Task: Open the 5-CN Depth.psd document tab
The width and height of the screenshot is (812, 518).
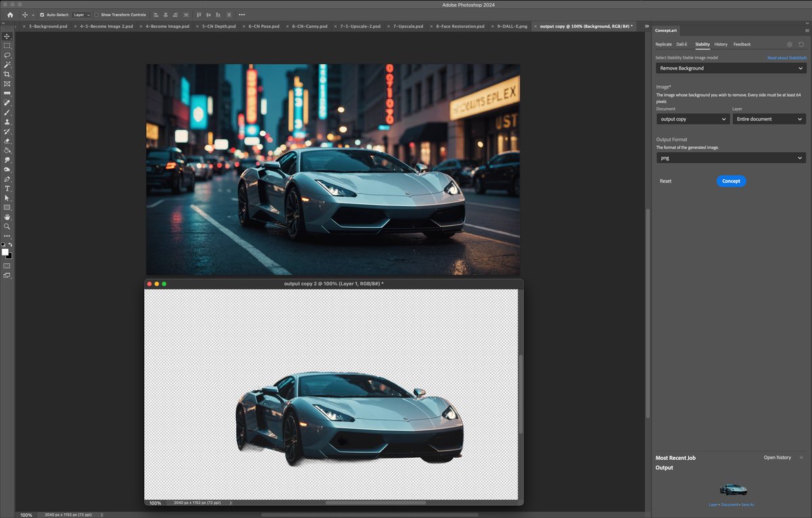Action: click(218, 26)
